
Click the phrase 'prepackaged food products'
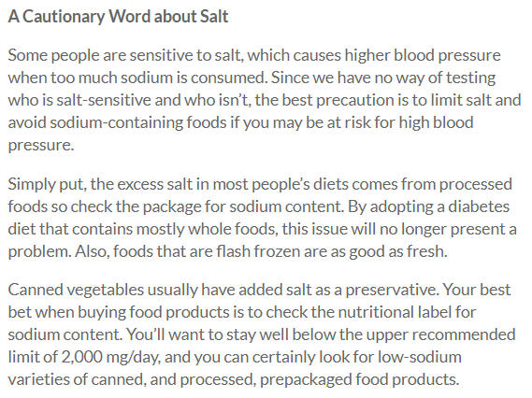359,379
